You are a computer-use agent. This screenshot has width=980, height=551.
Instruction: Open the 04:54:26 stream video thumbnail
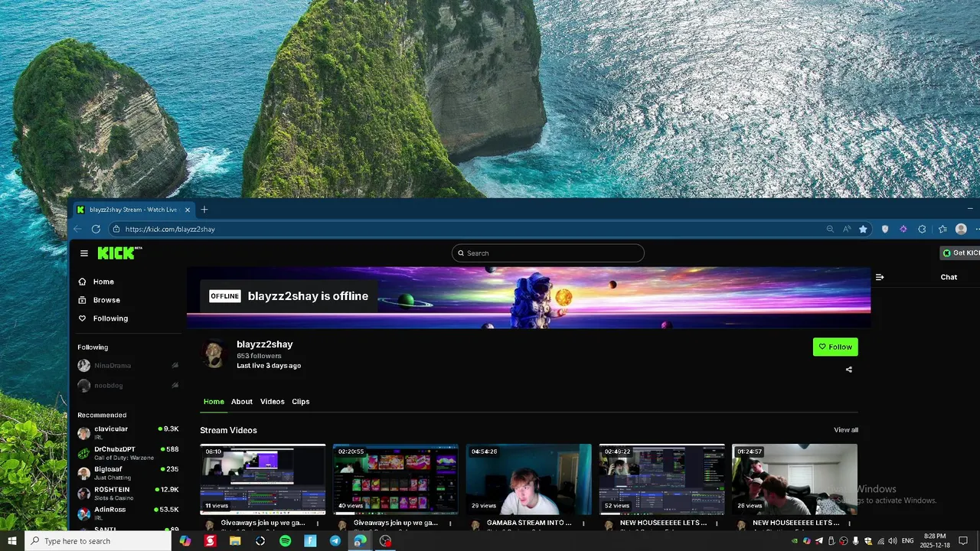(x=529, y=479)
